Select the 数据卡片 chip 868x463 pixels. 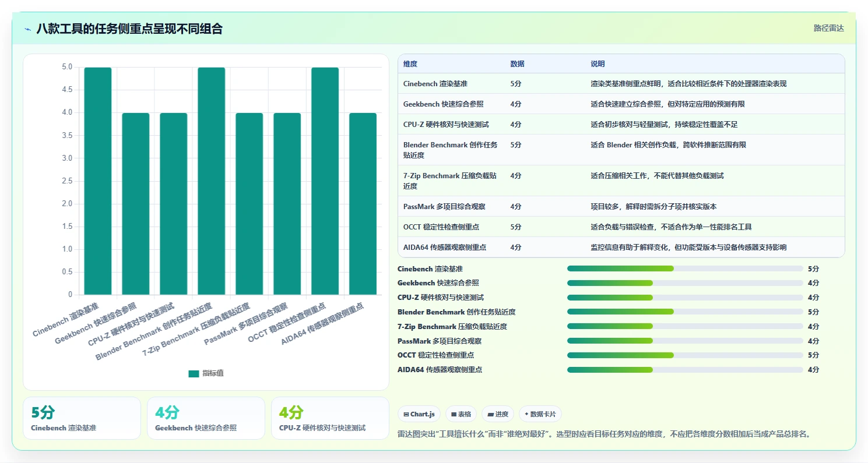[540, 414]
